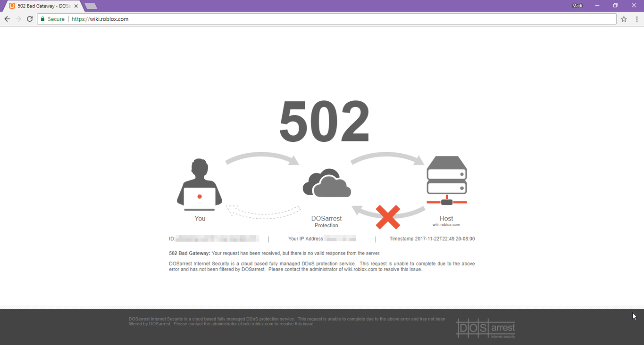644x345 pixels.
Task: Click the red X connection error icon
Action: tap(388, 216)
